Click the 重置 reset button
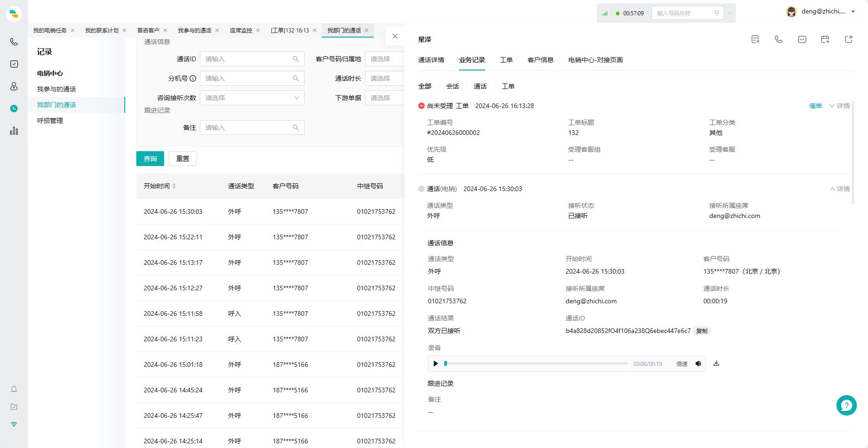The image size is (868, 448). click(x=183, y=159)
